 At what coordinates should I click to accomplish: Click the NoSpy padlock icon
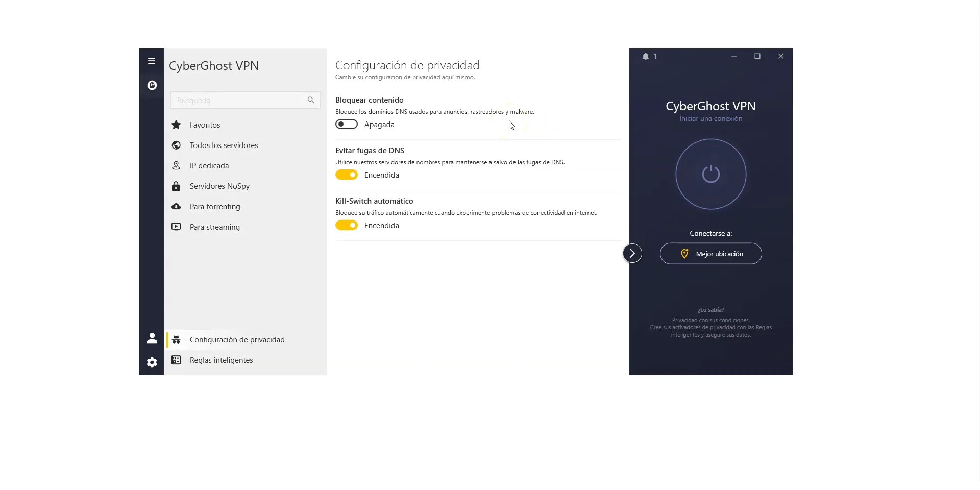tap(176, 186)
